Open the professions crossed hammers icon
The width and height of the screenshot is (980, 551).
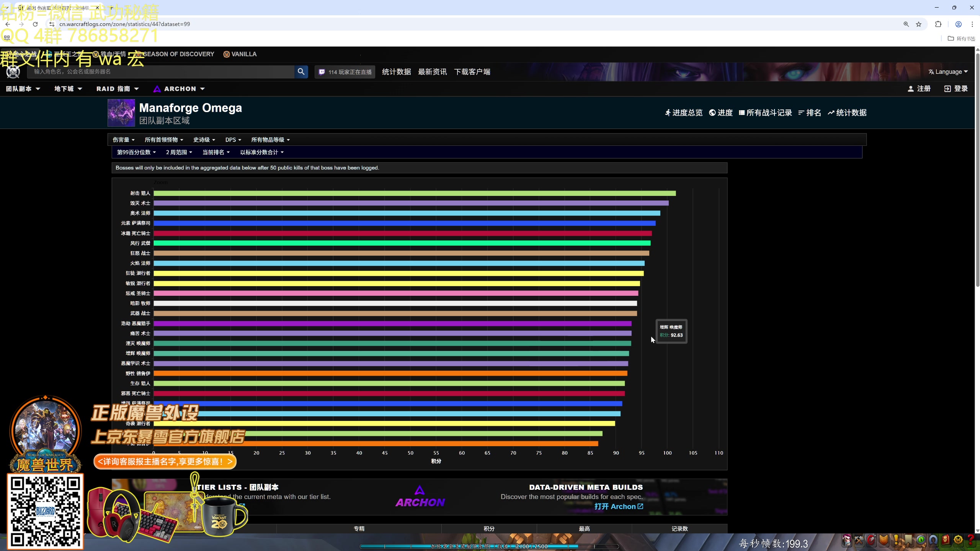point(859,540)
